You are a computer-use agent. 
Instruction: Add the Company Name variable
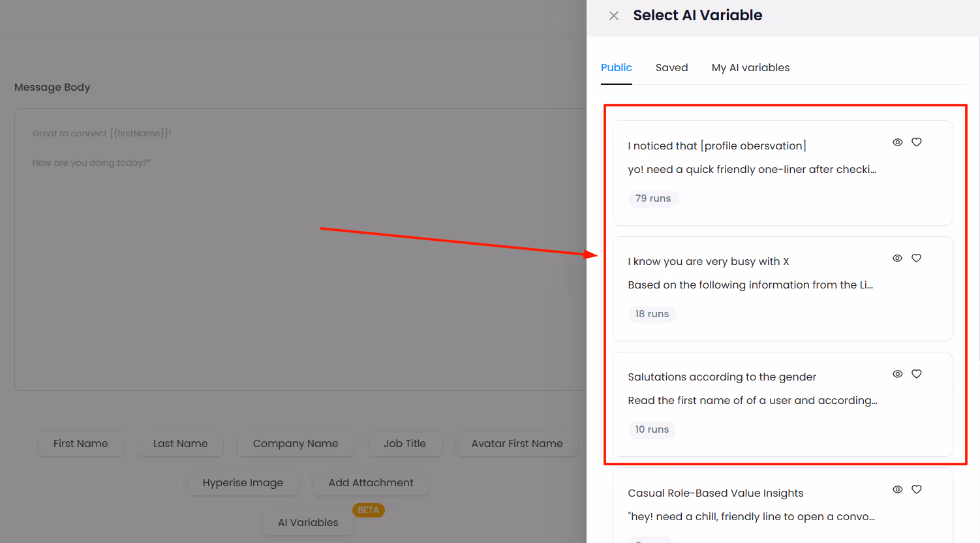click(295, 444)
